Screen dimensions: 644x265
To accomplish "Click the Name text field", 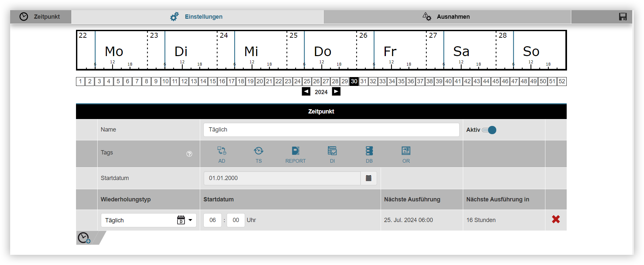I will [331, 130].
